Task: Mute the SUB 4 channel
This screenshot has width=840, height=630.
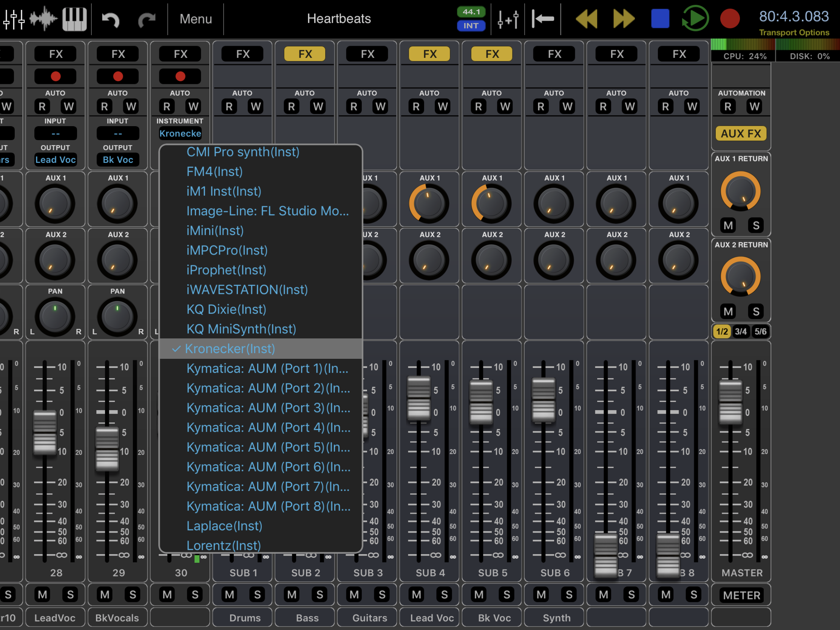Action: pyautogui.click(x=417, y=594)
